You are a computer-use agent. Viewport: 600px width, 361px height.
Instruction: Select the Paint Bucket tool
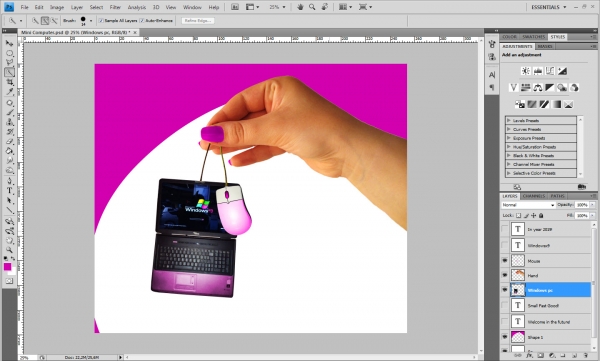(9, 151)
